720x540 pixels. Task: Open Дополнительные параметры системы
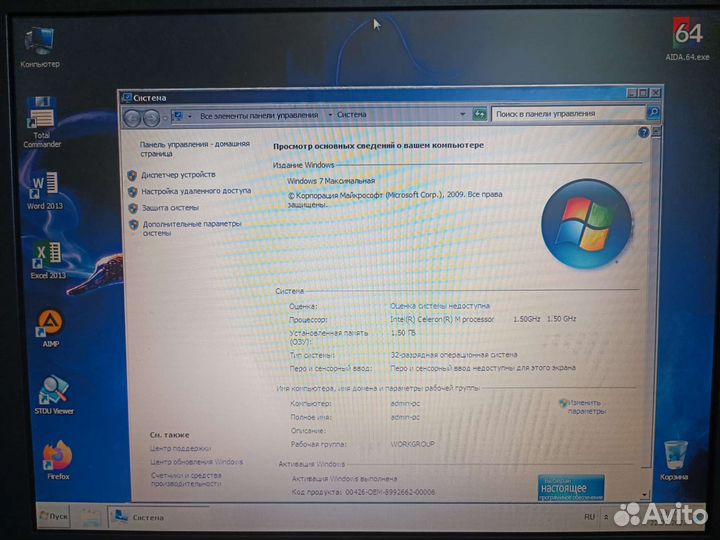(191, 228)
